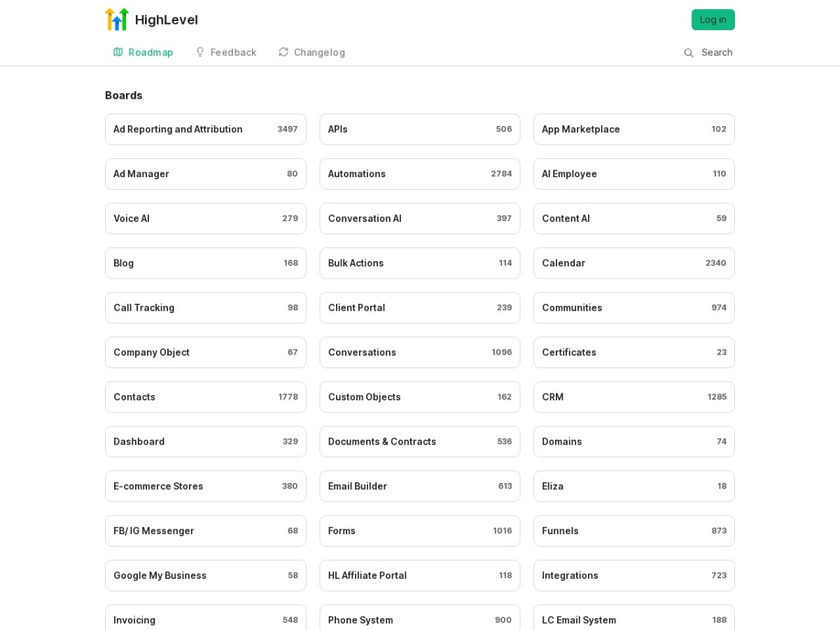Image resolution: width=840 pixels, height=630 pixels.
Task: Select the Voice AI board
Action: [206, 218]
